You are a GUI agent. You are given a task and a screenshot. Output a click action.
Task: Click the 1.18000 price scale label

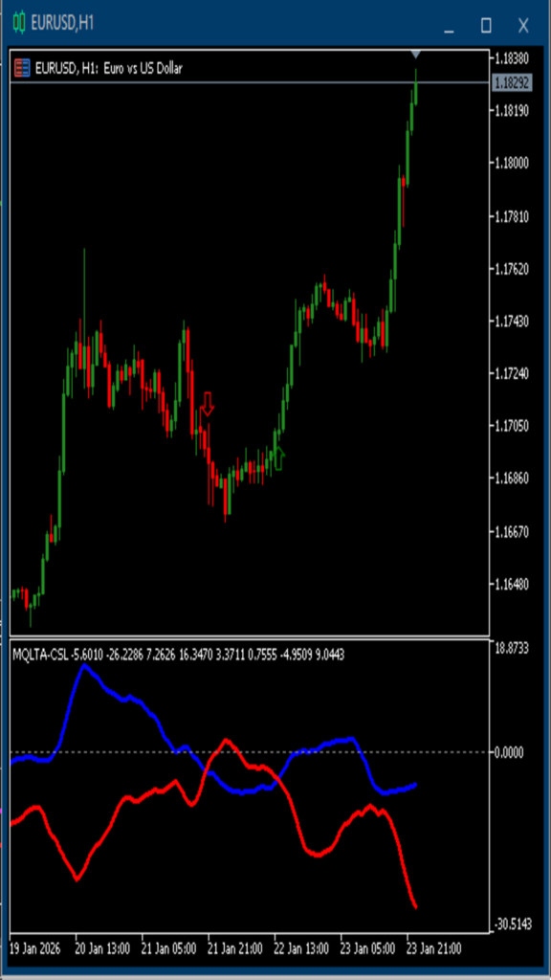(512, 163)
